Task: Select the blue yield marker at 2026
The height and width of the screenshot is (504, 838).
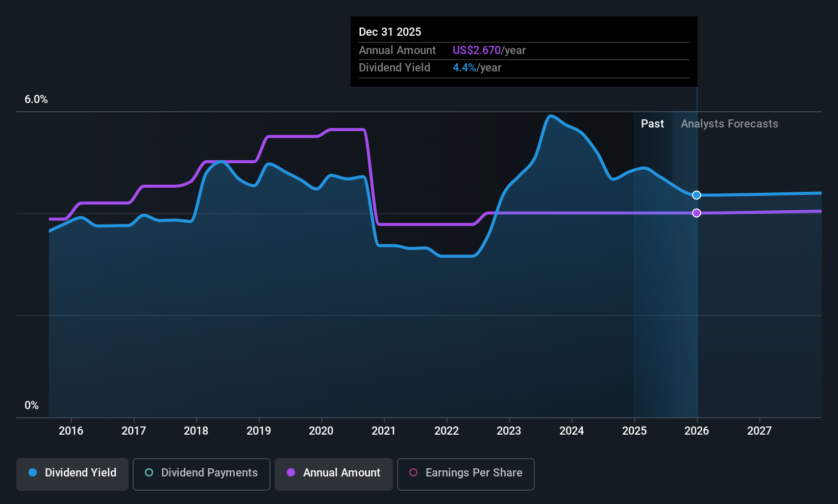Action: pos(697,195)
